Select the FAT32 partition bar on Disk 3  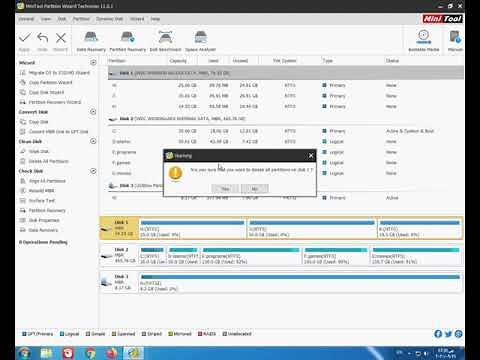tap(300, 282)
